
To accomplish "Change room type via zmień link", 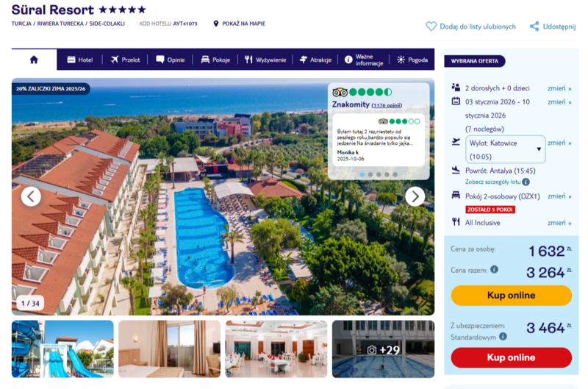I will [x=559, y=196].
